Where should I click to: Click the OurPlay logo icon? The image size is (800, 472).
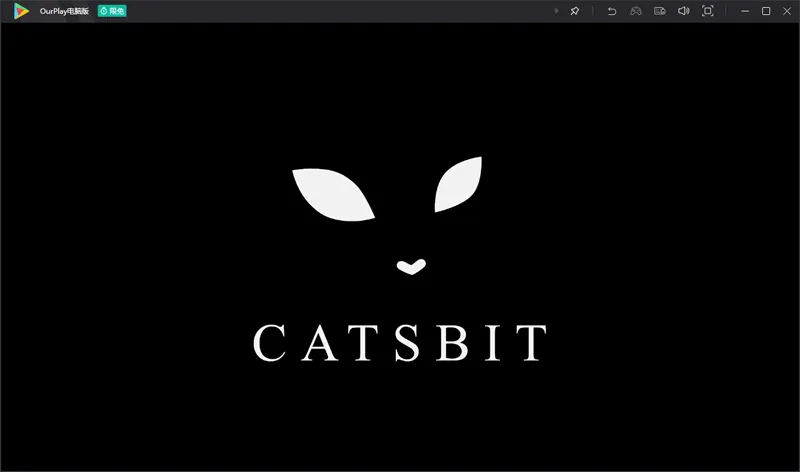tap(21, 11)
